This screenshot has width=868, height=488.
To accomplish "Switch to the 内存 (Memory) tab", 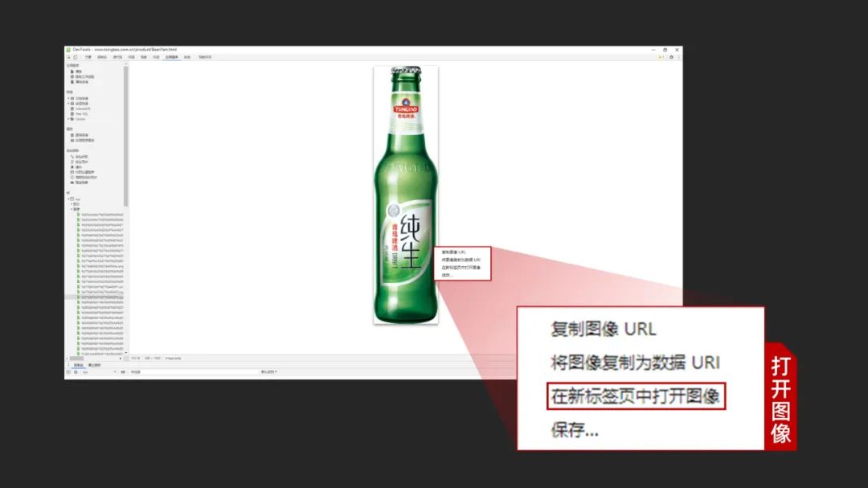I will tap(156, 57).
